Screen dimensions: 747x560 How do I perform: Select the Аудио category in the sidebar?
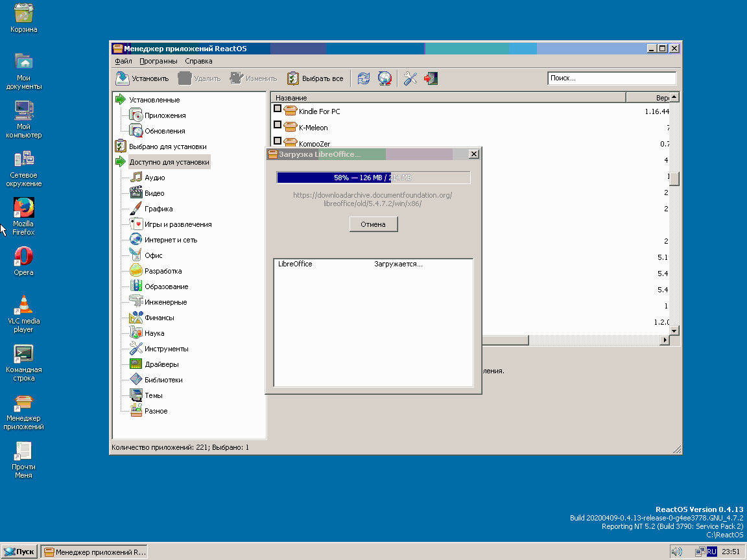point(154,178)
